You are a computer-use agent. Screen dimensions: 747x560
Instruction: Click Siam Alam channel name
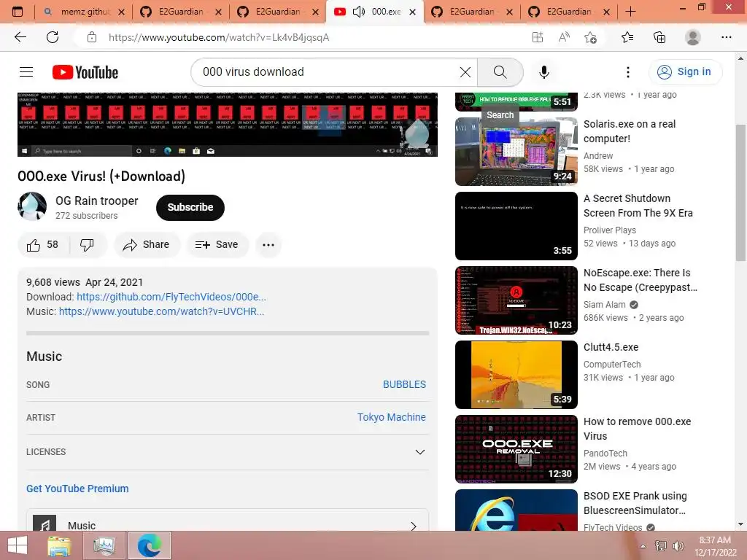605,305
